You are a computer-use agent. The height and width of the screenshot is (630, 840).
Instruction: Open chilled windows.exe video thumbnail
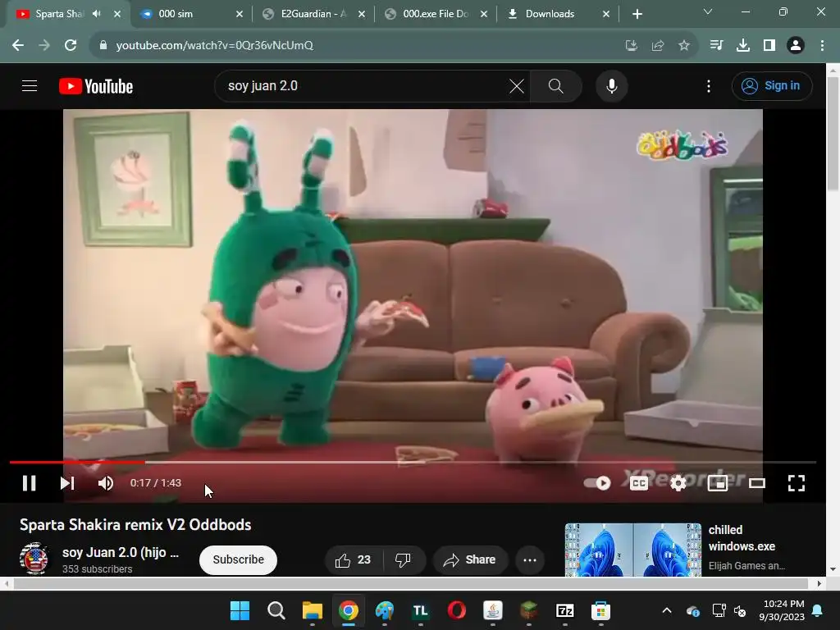pyautogui.click(x=632, y=550)
